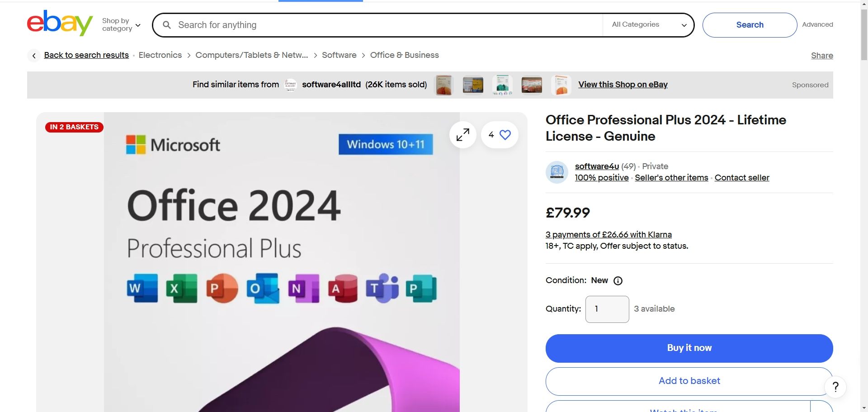
Task: Open Office & Business breadcrumb
Action: pyautogui.click(x=404, y=55)
